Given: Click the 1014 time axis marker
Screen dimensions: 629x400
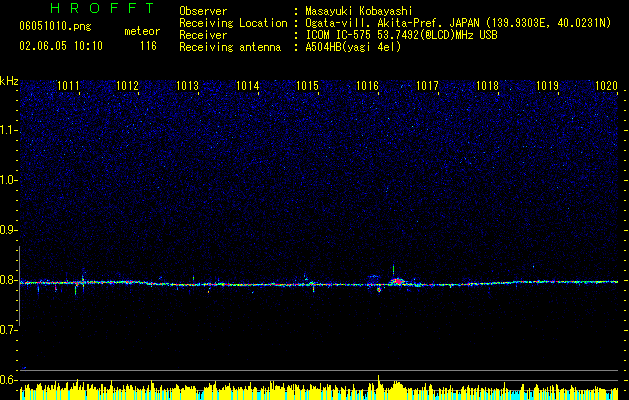Looking at the screenshot, I should coord(248,86).
